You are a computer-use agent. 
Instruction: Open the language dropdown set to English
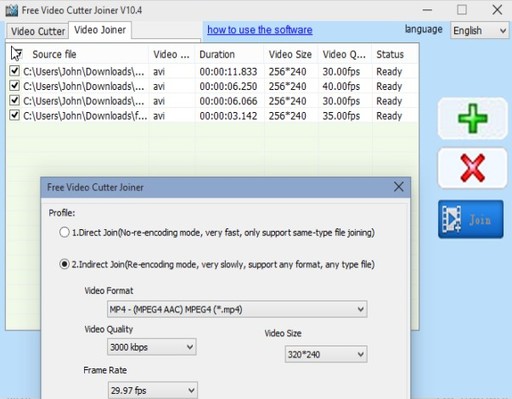[x=479, y=31]
